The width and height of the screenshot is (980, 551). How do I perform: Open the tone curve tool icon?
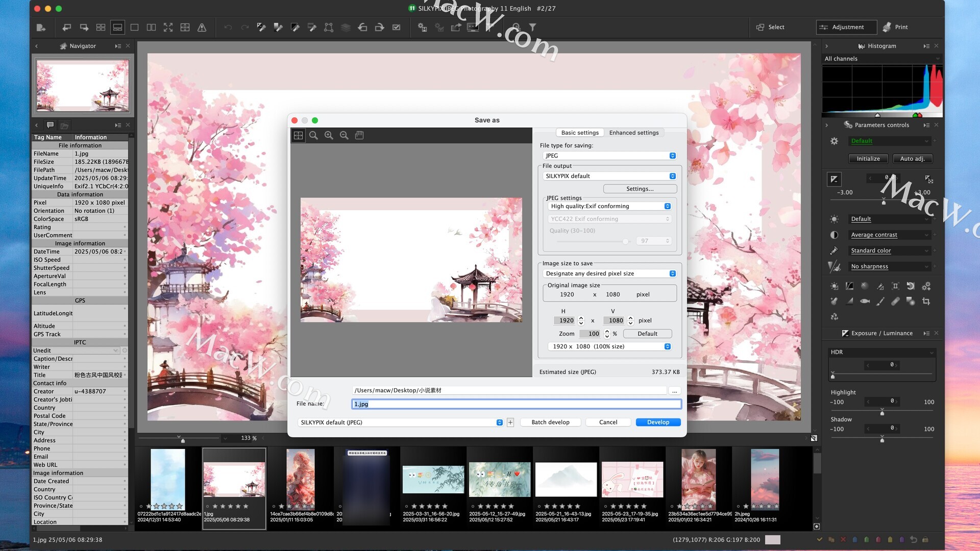pos(849,286)
